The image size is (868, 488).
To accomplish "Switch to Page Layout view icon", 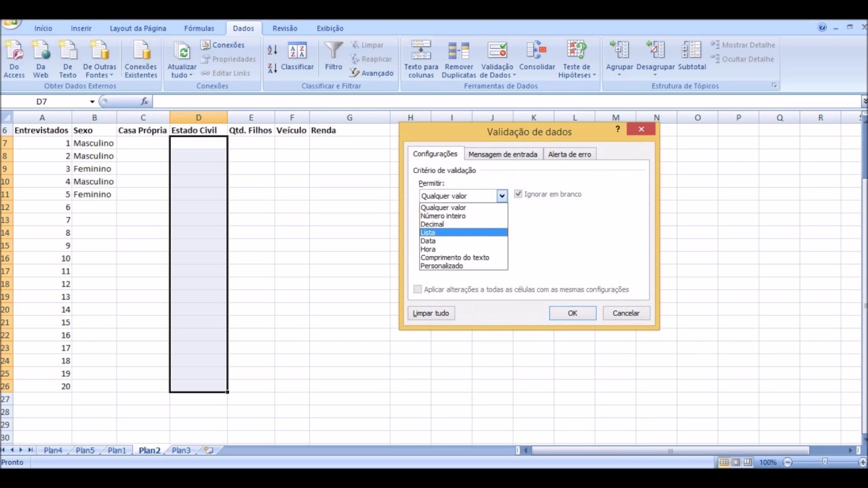I will 736,462.
